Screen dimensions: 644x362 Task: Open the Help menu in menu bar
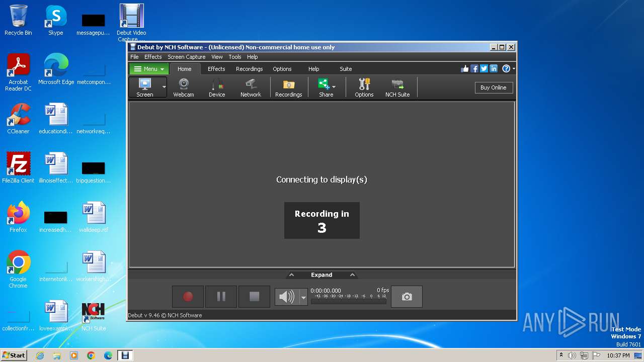click(x=253, y=57)
